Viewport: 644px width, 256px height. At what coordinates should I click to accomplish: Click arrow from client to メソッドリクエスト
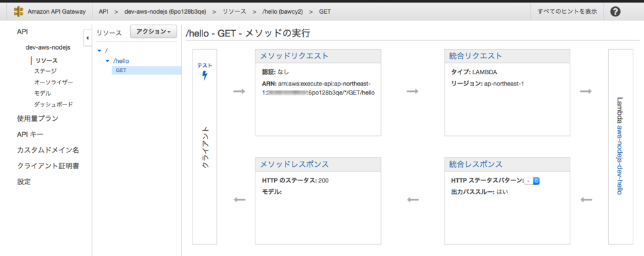[x=239, y=91]
